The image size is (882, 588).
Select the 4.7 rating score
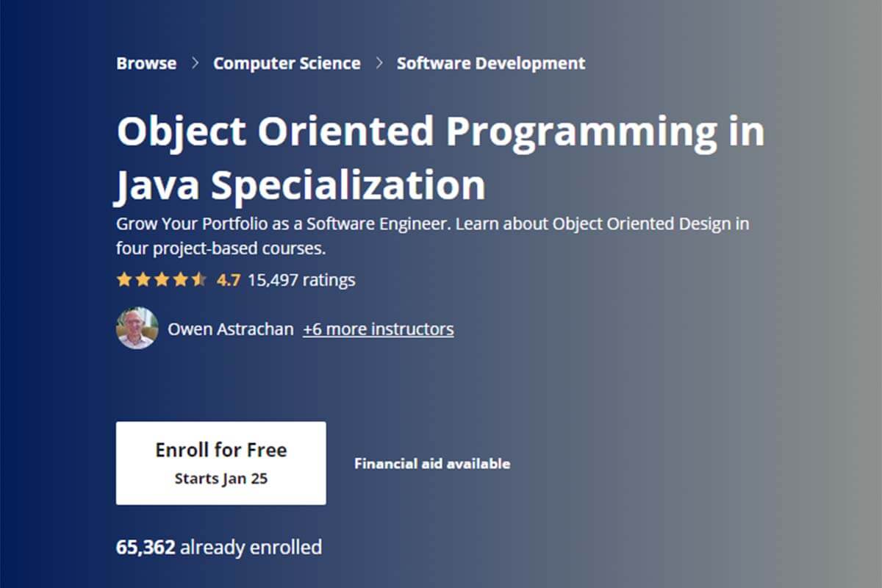(x=229, y=280)
